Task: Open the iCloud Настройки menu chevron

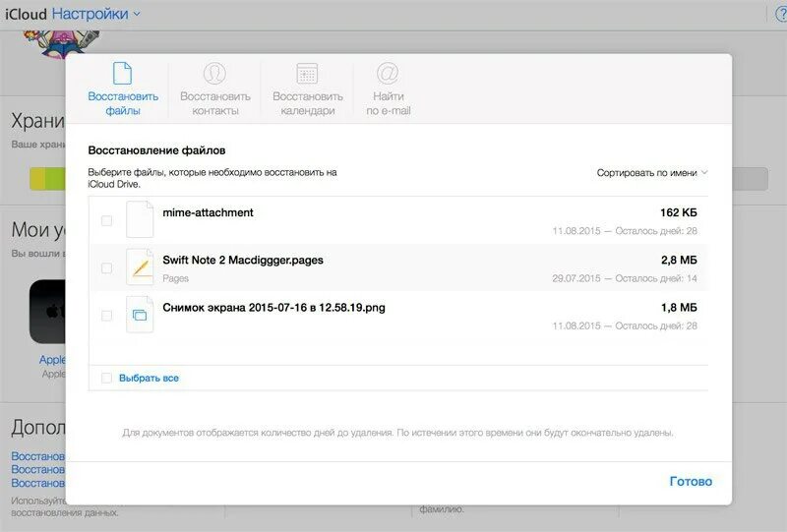Action: pyautogui.click(x=137, y=14)
